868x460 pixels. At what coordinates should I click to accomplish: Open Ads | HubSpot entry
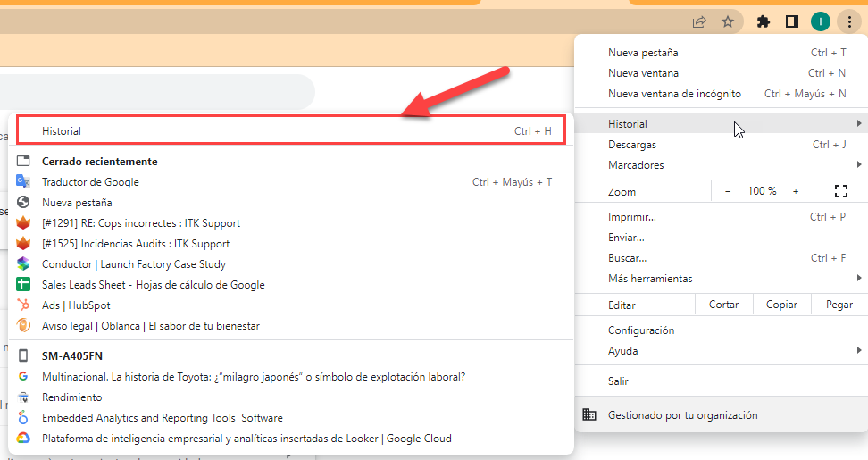pos(291,305)
